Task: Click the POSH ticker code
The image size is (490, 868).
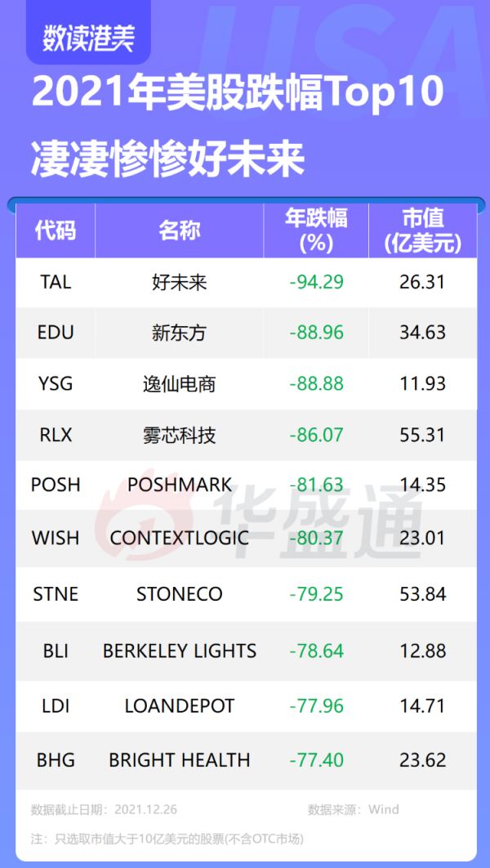Action: coord(56,485)
